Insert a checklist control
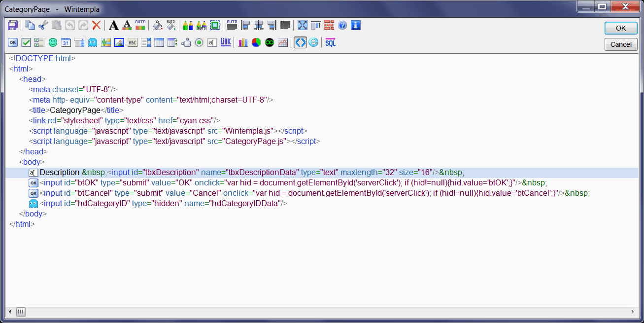The width and height of the screenshot is (644, 323). (x=39, y=42)
